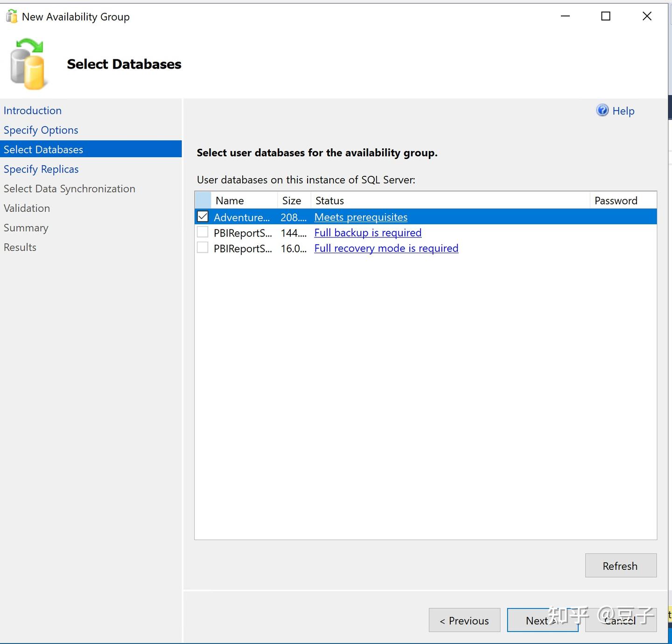Sort databases by the Size column header
The height and width of the screenshot is (644, 672).
click(x=291, y=200)
